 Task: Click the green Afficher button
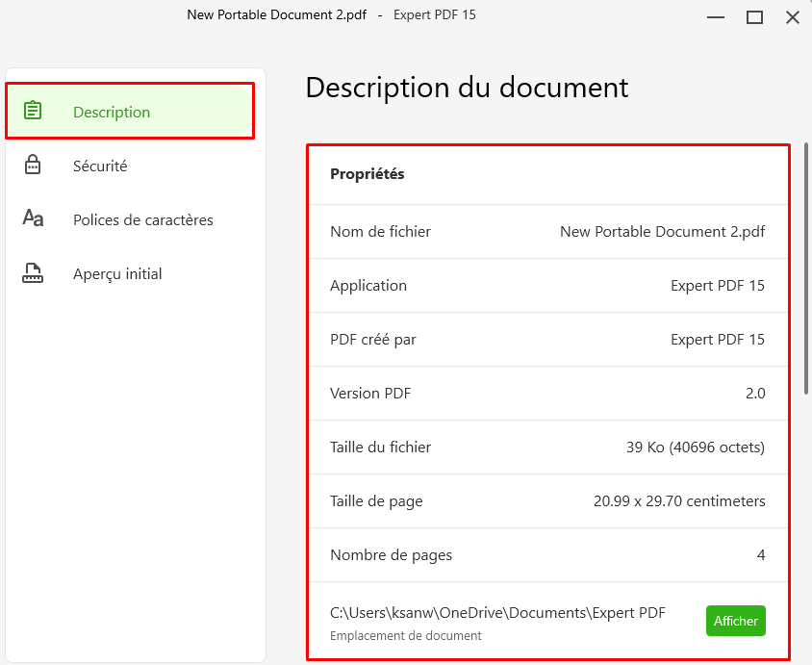[x=735, y=621]
